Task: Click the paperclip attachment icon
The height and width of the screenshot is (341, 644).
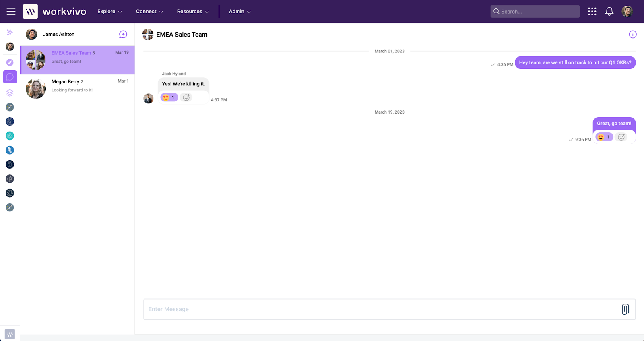Action: coord(625,309)
